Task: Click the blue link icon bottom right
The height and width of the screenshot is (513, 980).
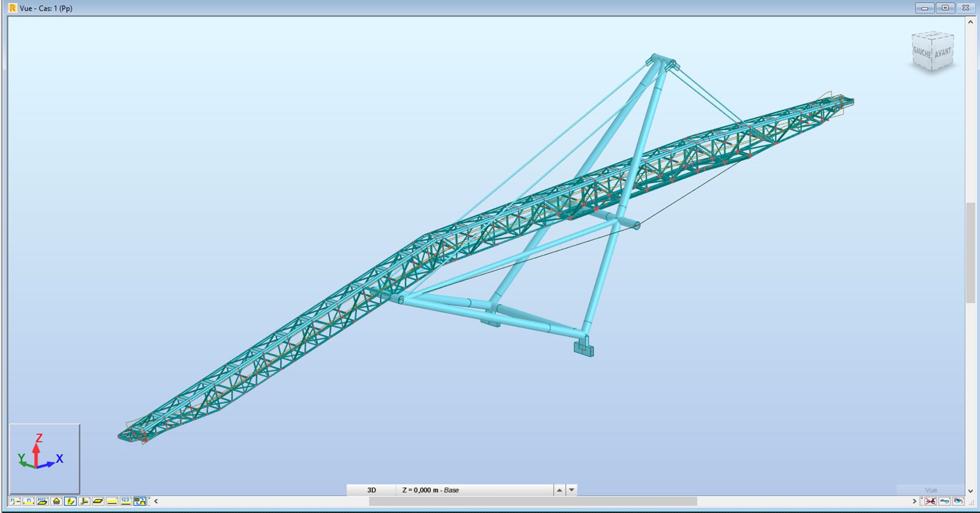Action: click(944, 501)
